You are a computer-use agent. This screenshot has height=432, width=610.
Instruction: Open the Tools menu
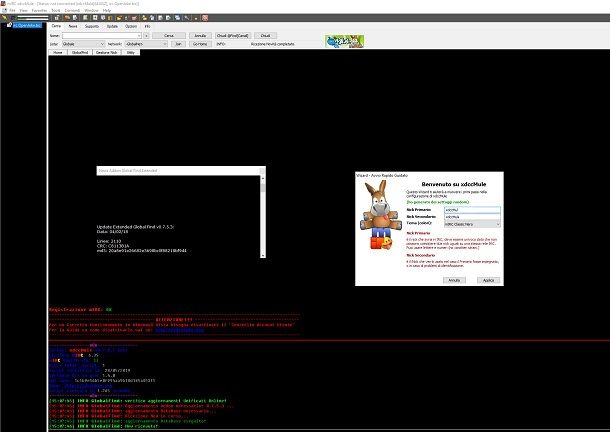(x=56, y=11)
